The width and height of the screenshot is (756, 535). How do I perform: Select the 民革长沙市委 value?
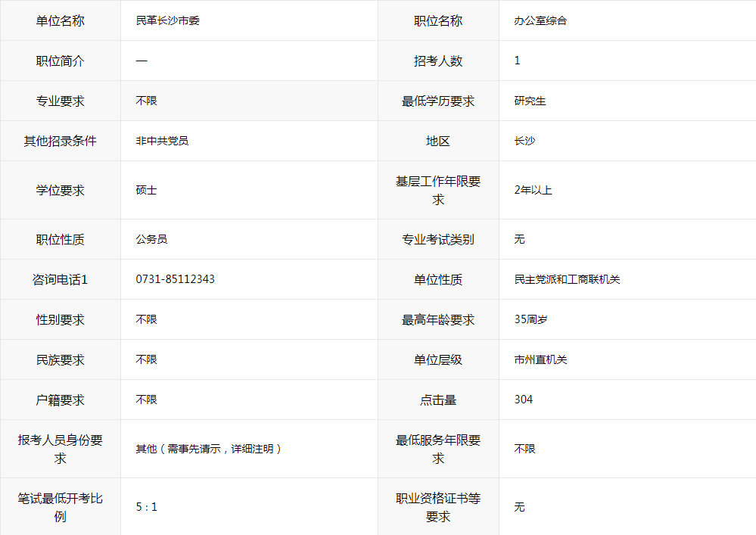pos(168,20)
